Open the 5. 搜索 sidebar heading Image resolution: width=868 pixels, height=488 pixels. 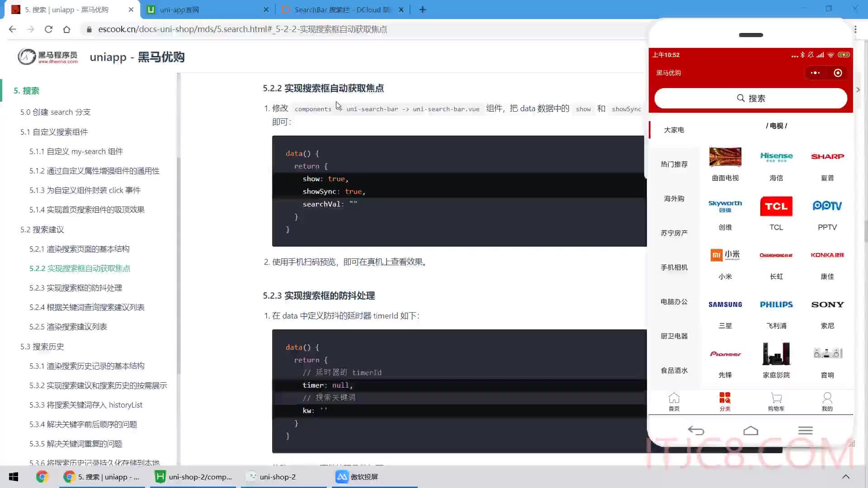26,91
